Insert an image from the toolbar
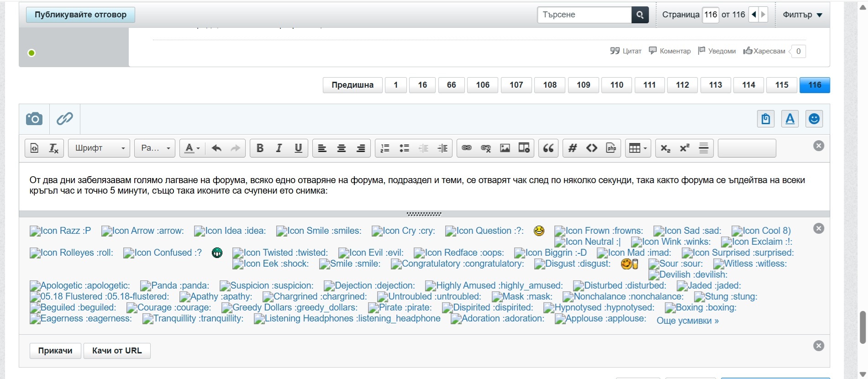Image resolution: width=868 pixels, height=379 pixels. [x=505, y=148]
